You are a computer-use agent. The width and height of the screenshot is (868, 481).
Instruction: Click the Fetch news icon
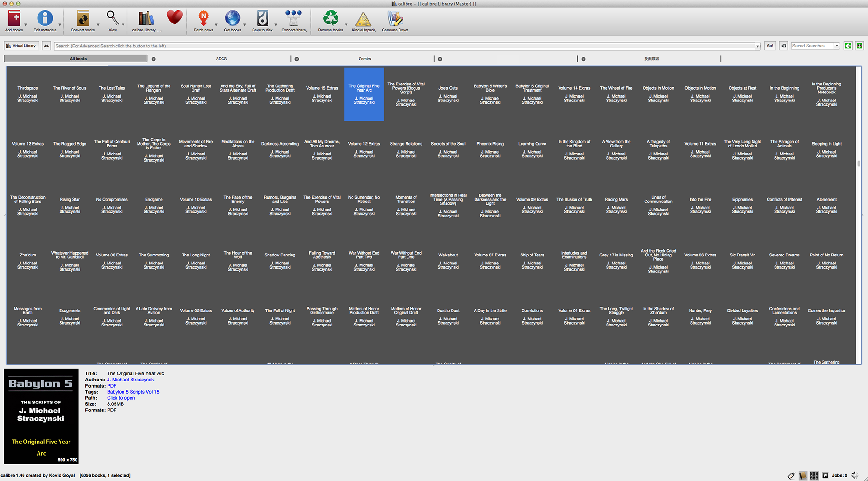coord(203,19)
